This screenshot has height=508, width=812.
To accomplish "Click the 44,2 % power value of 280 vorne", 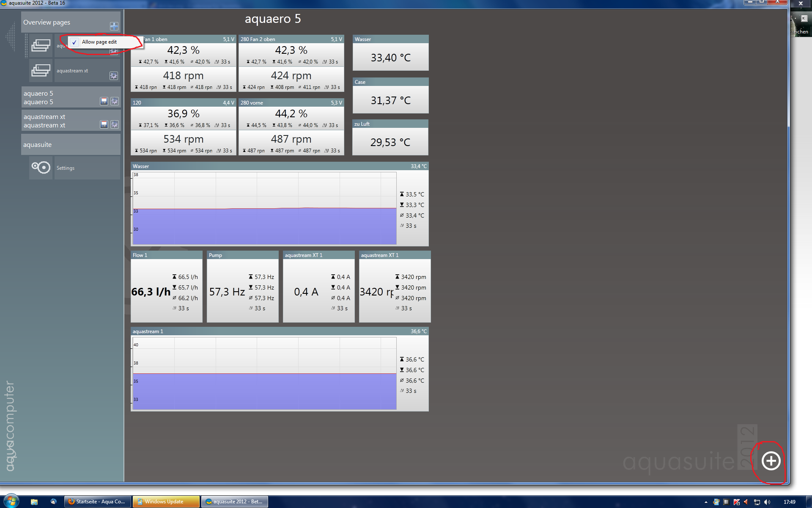I will [291, 114].
